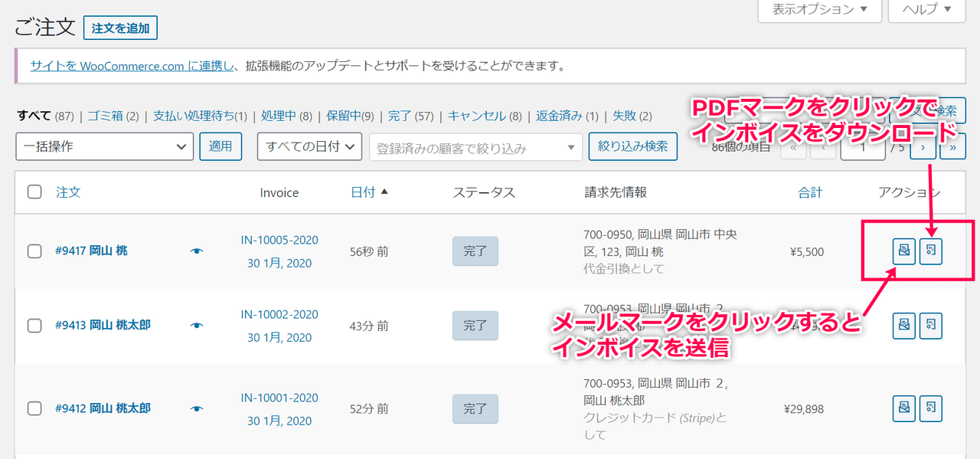Select order #9413 checkbox

click(x=34, y=326)
